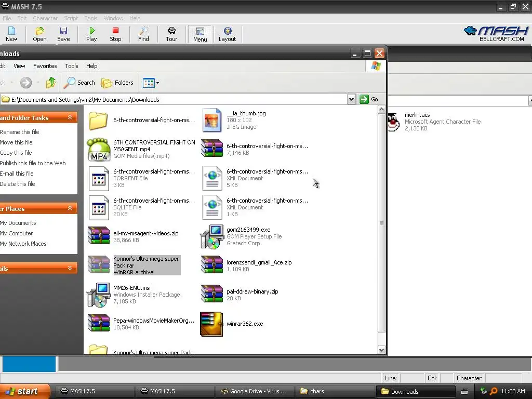The width and height of the screenshot is (532, 399).
Task: Select Konnor's Ultra mega super Pack.rar
Action: coord(134,265)
